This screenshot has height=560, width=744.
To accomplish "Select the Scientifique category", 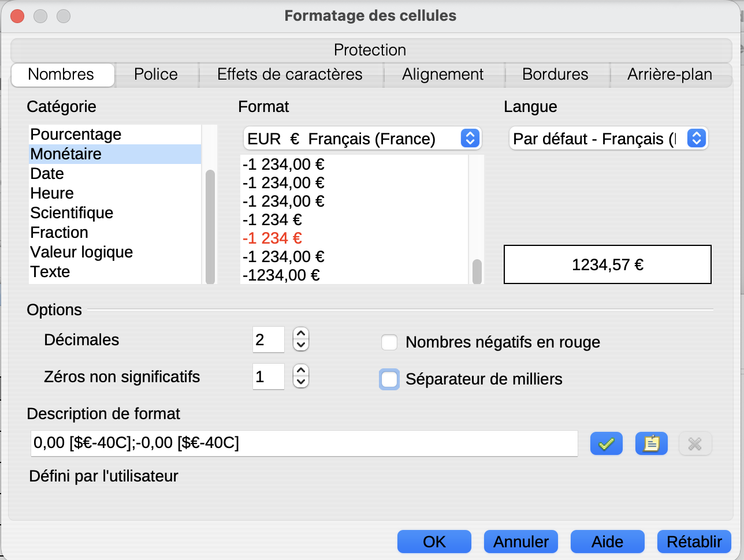I will point(115,213).
